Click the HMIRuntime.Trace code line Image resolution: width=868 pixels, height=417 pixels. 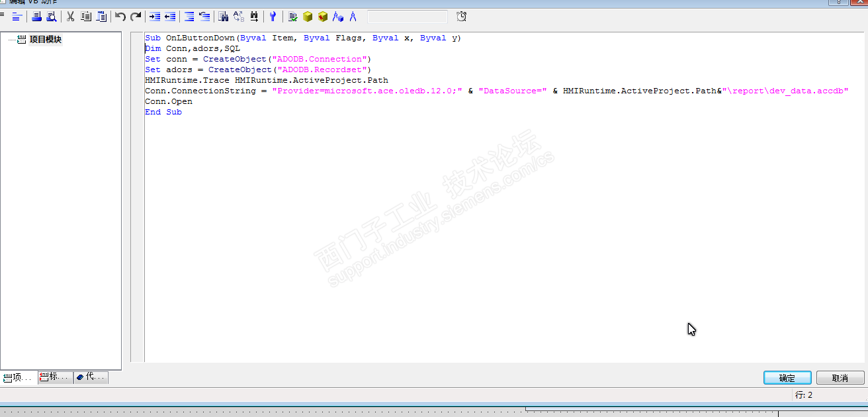tap(267, 80)
